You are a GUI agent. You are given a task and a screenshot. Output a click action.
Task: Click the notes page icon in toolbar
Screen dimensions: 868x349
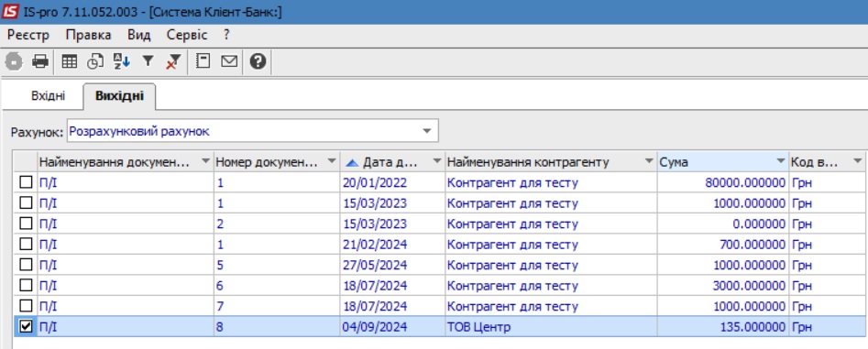203,61
